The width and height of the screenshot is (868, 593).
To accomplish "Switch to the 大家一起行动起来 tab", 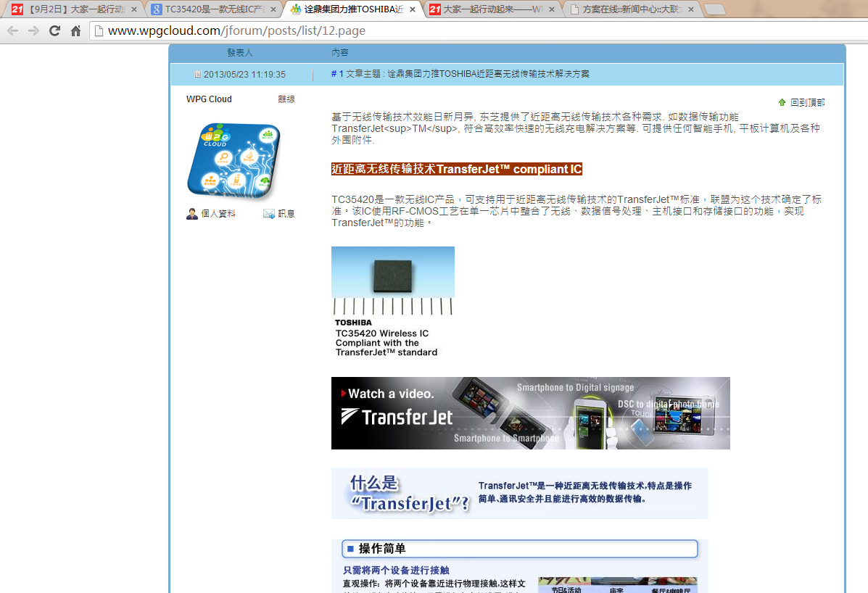I will click(x=492, y=9).
